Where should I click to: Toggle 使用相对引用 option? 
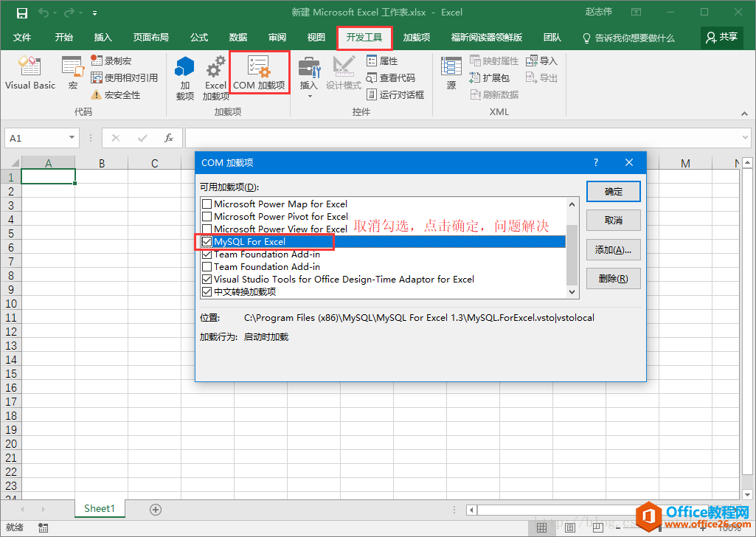point(125,77)
